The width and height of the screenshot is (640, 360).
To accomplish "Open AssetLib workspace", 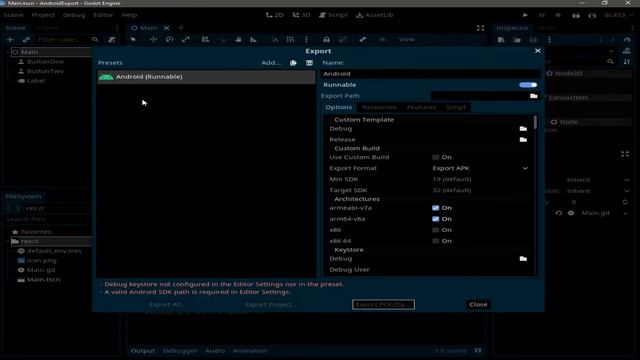I will click(374, 15).
